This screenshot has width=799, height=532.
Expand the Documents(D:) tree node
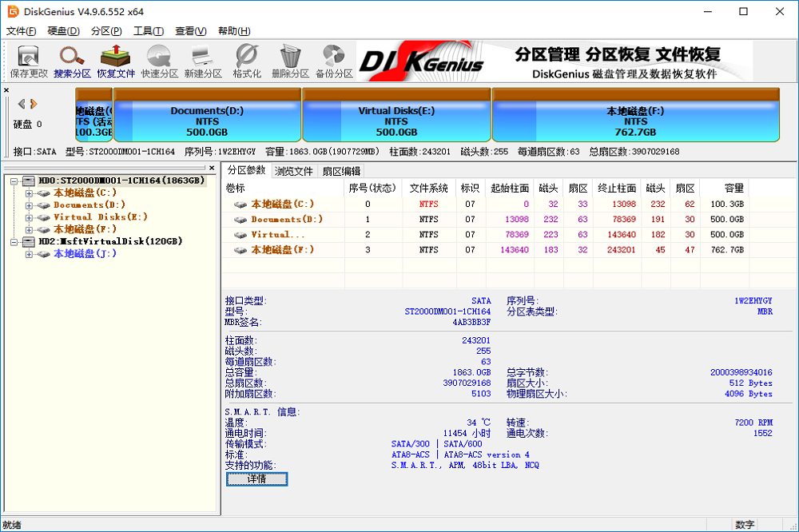pos(29,205)
